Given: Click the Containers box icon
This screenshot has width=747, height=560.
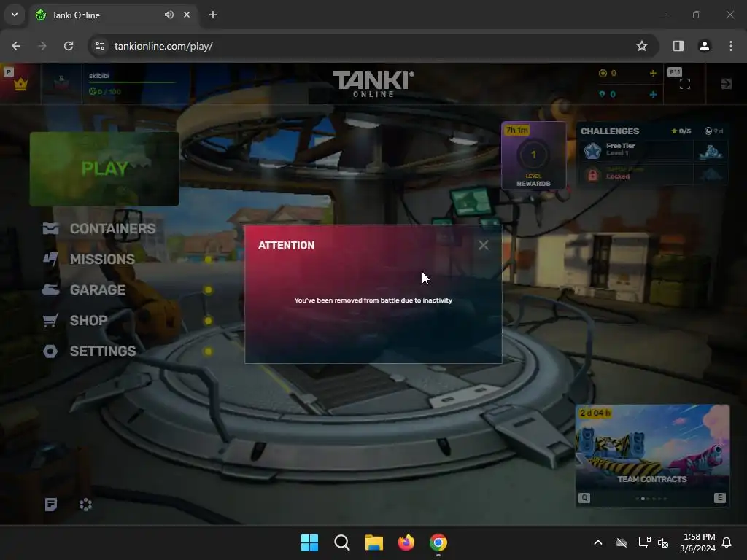Looking at the screenshot, I should tap(50, 228).
